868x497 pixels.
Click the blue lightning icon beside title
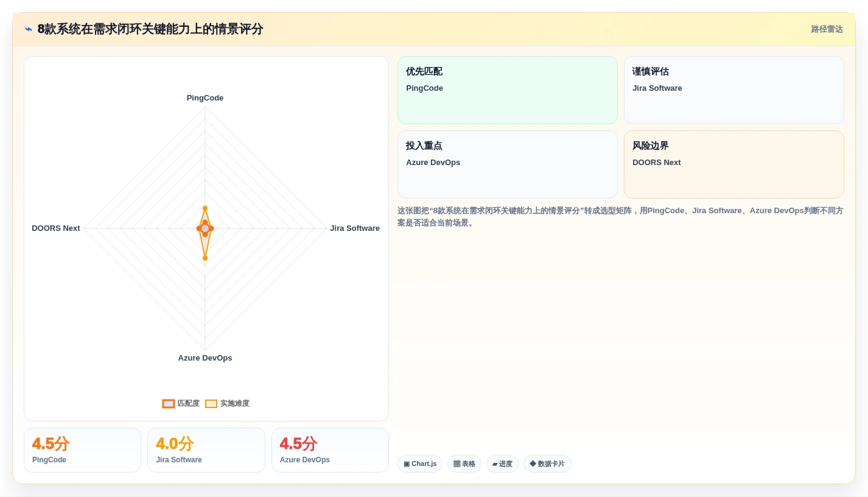29,29
